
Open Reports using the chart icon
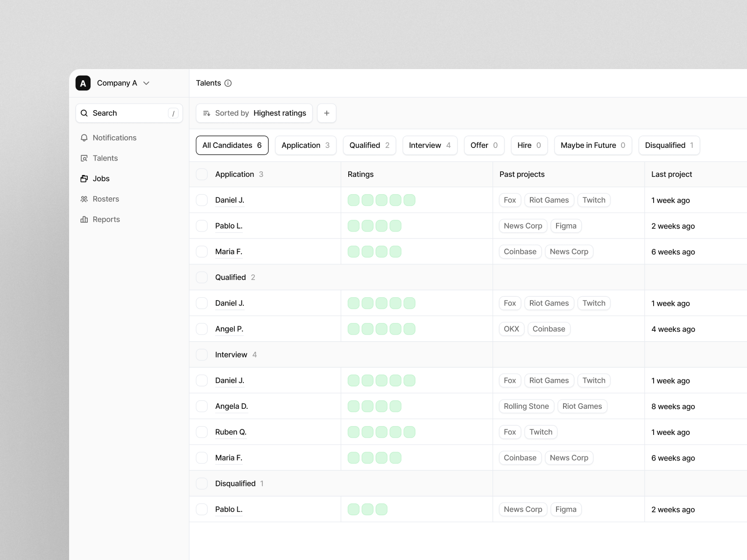tap(84, 219)
